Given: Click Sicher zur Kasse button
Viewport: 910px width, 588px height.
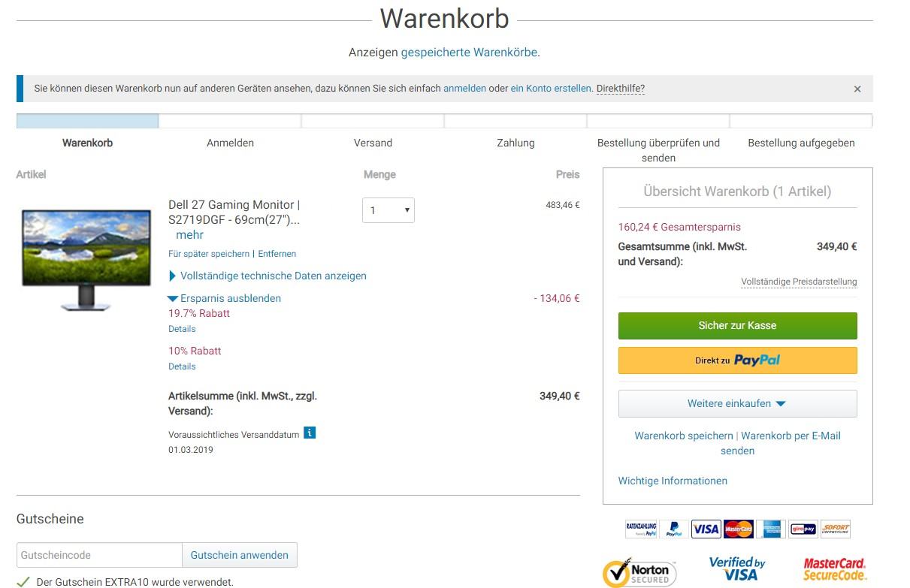Looking at the screenshot, I should click(737, 325).
